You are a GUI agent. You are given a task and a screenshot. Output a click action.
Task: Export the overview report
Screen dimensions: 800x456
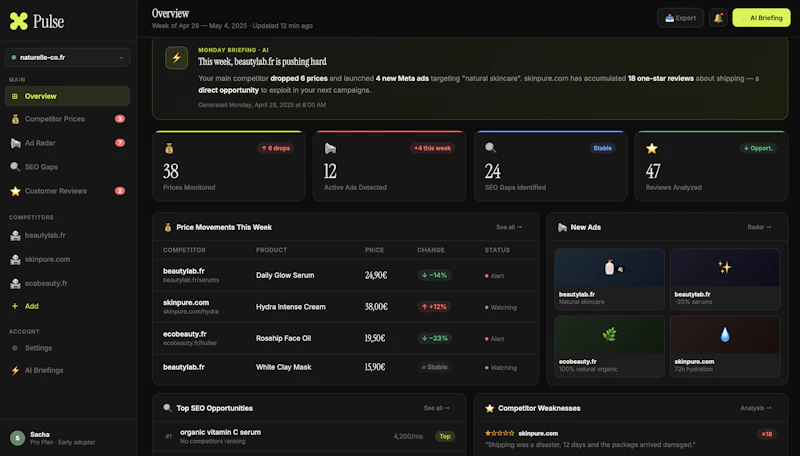680,18
